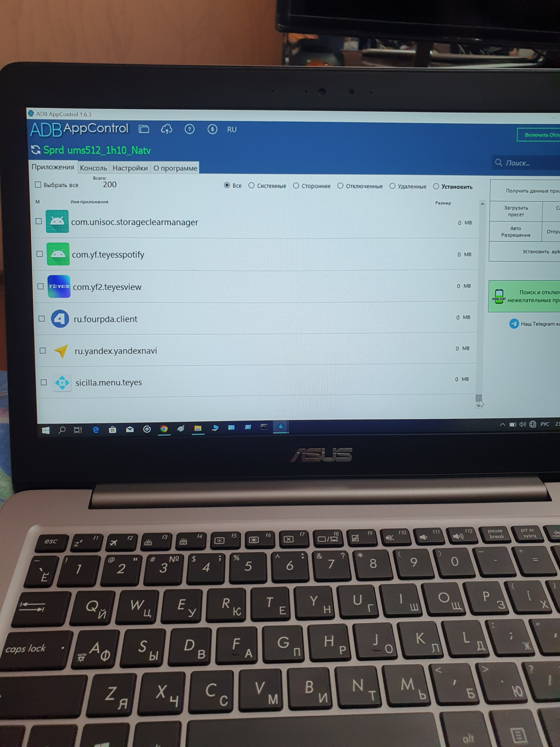This screenshot has height=747, width=560.
Task: Open the Windows Start menu
Action: click(x=45, y=430)
